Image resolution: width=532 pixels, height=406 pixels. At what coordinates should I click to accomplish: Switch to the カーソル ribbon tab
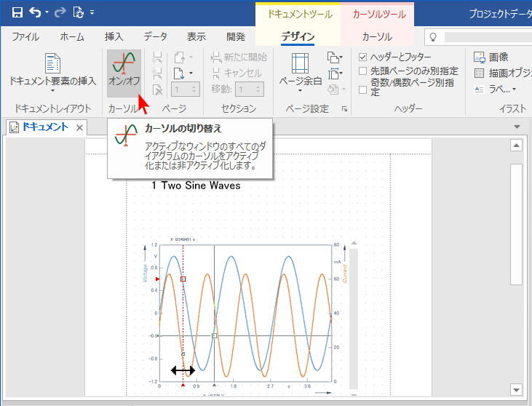tap(377, 36)
